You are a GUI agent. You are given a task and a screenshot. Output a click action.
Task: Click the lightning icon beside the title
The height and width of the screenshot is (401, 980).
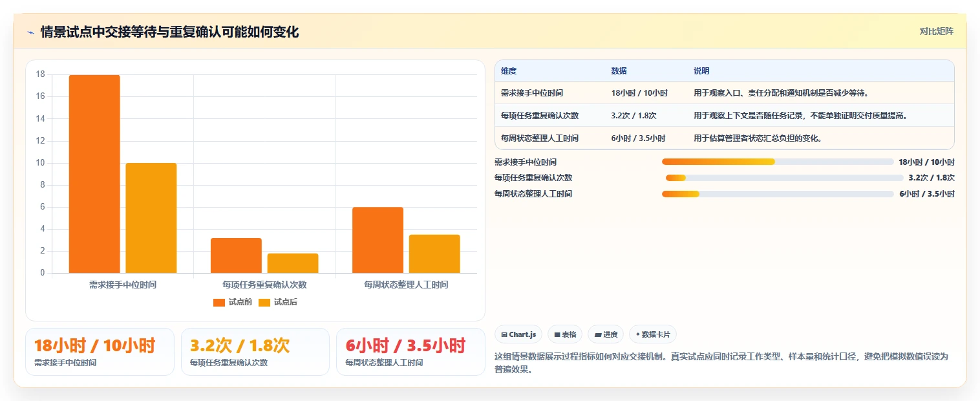click(x=31, y=32)
